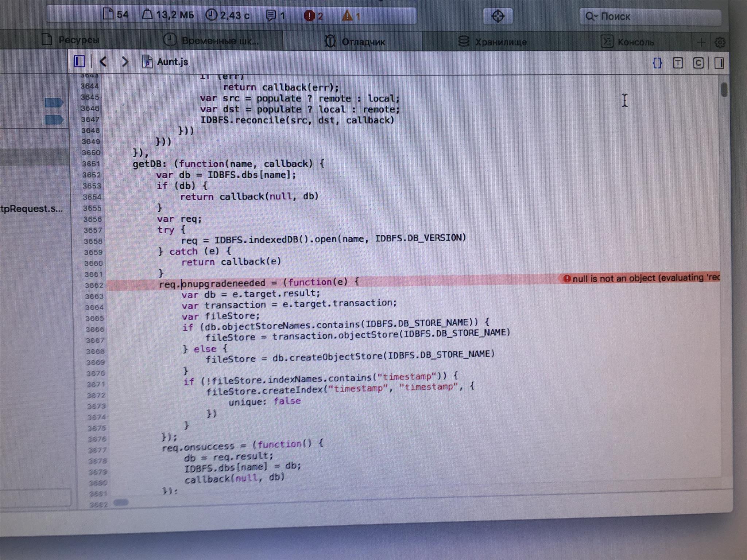The height and width of the screenshot is (560, 747).
Task: Click the breakpoint marker on line 3645
Action: coord(54,103)
